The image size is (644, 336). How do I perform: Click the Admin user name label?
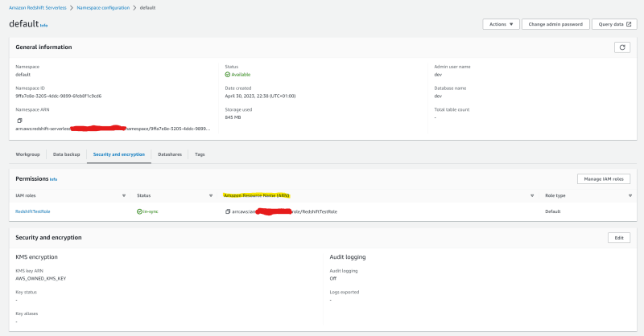click(x=452, y=67)
